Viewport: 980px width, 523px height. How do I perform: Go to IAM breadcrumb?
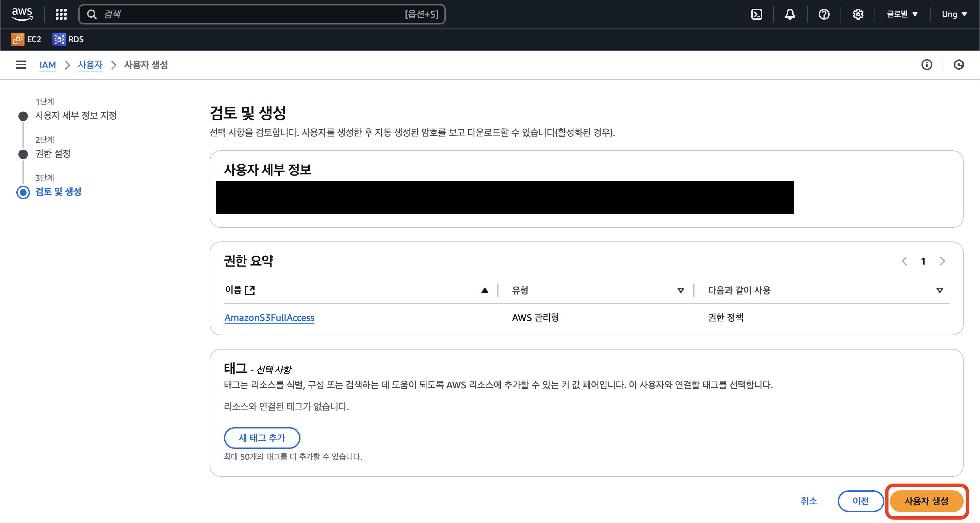(48, 65)
